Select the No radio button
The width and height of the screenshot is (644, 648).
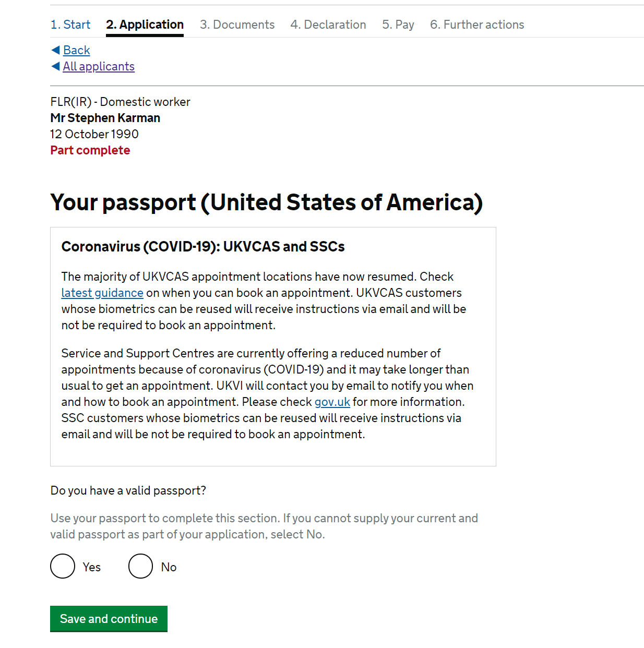[x=140, y=566]
